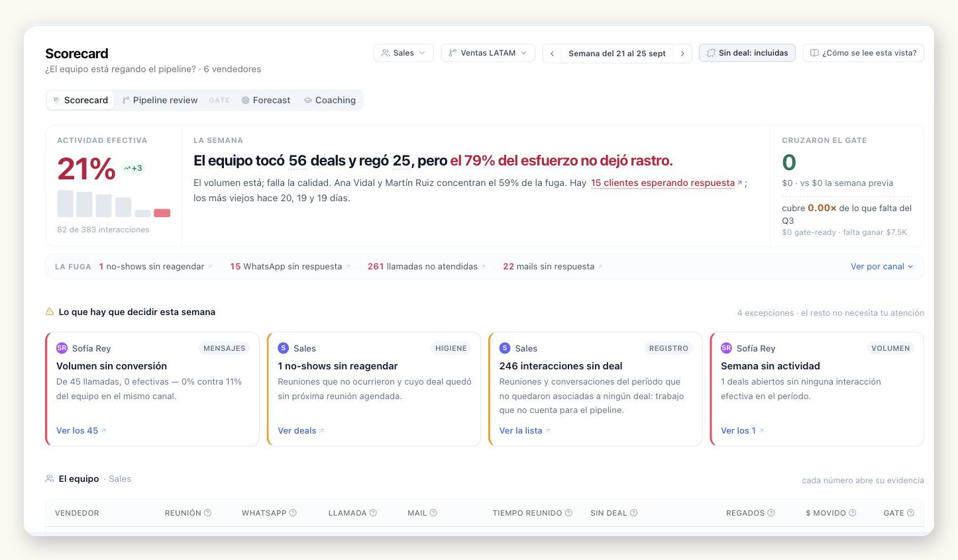The width and height of the screenshot is (958, 560).
Task: Click the 21% actividad efectiva value
Action: tap(86, 169)
